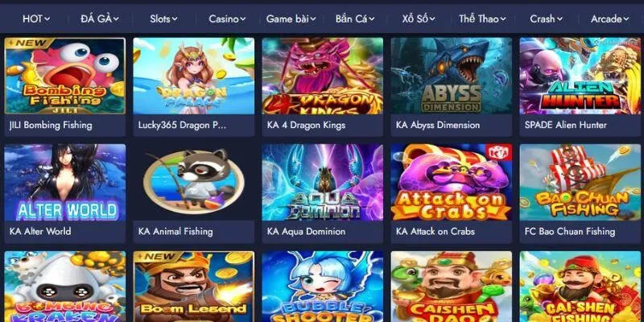Select the Attack on Crabs game tile
Screen dimensions: 644x322
pyautogui.click(x=452, y=182)
